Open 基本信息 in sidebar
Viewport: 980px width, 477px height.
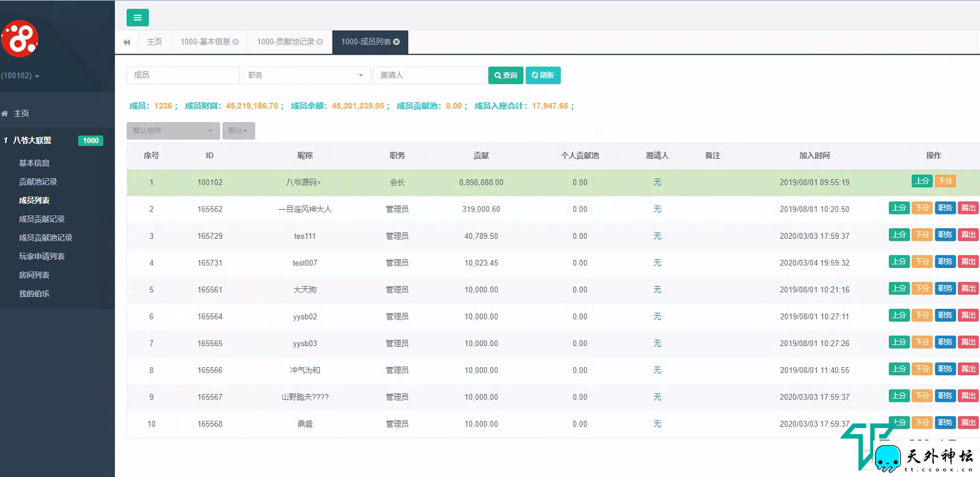pos(34,163)
